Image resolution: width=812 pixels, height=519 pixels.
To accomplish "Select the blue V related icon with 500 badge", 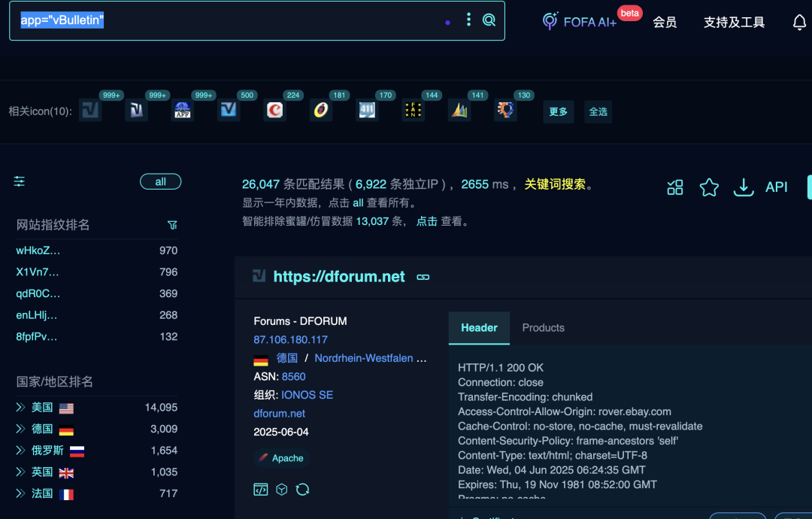I will tap(229, 110).
